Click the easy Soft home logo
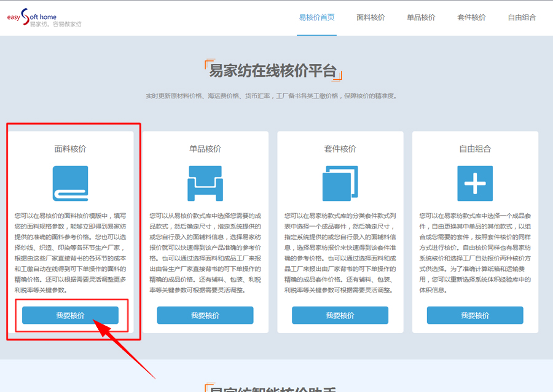 pyautogui.click(x=44, y=17)
